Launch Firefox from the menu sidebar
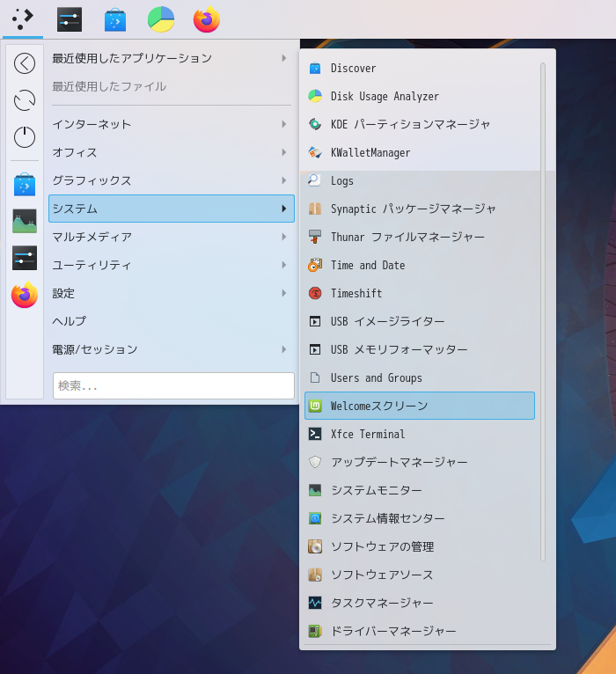The width and height of the screenshot is (616, 674). coord(25,296)
